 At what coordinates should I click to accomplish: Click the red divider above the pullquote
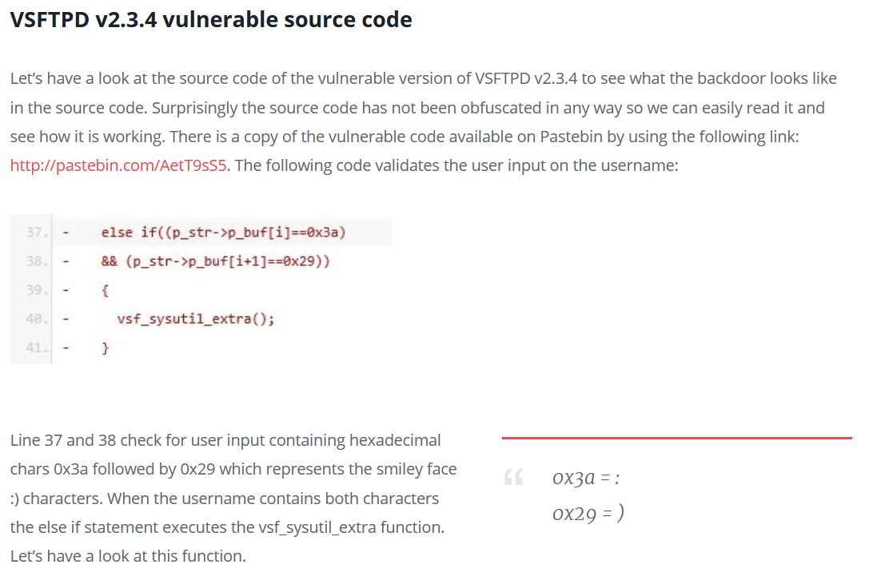coord(676,438)
